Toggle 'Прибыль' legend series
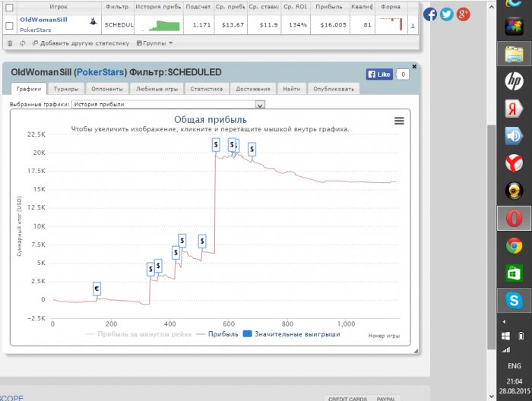The width and height of the screenshot is (532, 401). coord(217,334)
